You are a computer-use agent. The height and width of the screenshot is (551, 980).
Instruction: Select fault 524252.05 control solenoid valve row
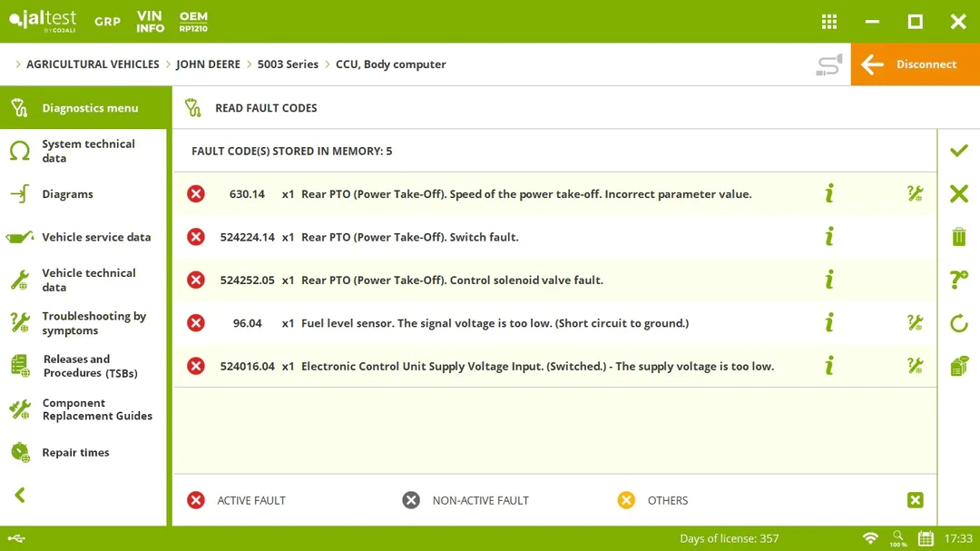coord(451,280)
